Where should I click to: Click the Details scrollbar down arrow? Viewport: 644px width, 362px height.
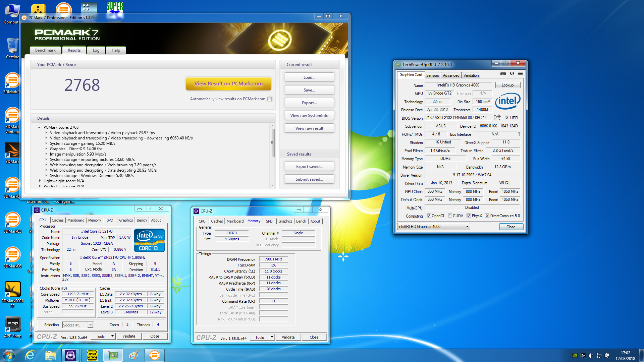(x=272, y=185)
